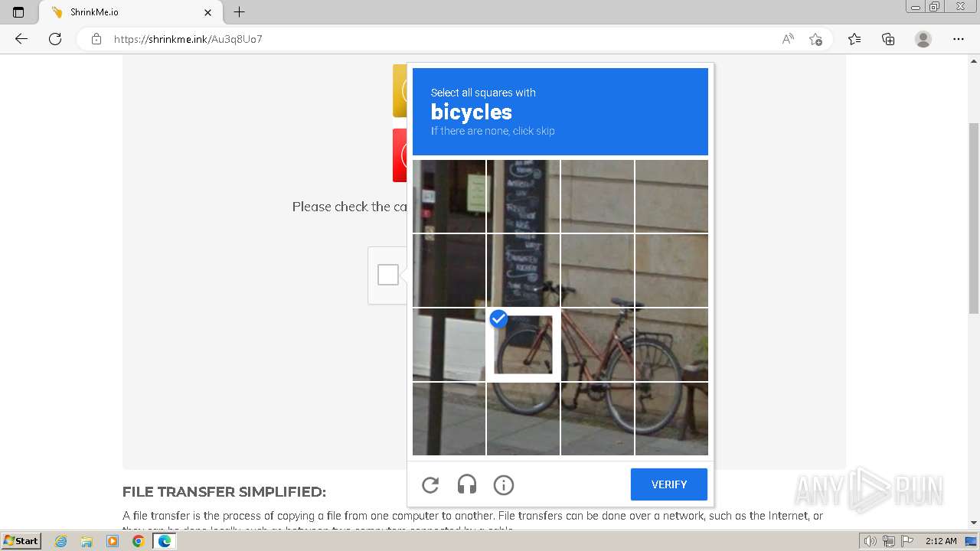Add this page to favorites star icon
This screenshot has height=551, width=980.
816,39
